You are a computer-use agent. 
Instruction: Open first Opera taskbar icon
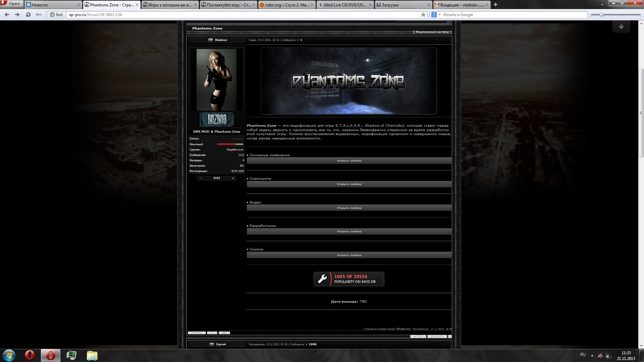tap(30, 355)
